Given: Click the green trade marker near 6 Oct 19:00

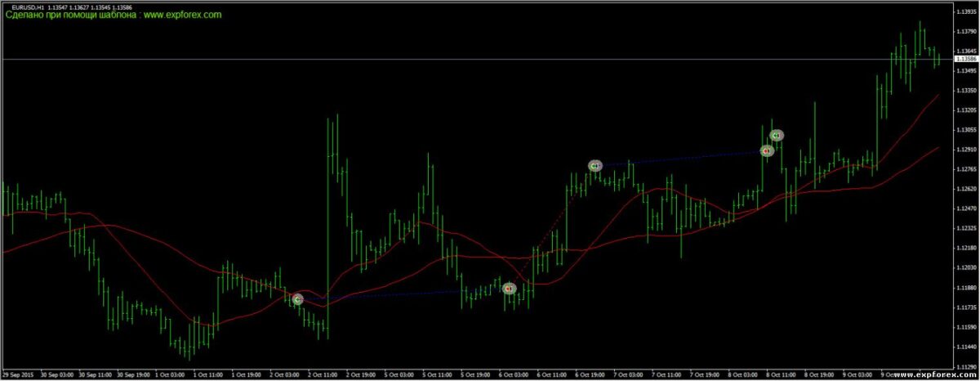Looking at the screenshot, I should tap(595, 166).
